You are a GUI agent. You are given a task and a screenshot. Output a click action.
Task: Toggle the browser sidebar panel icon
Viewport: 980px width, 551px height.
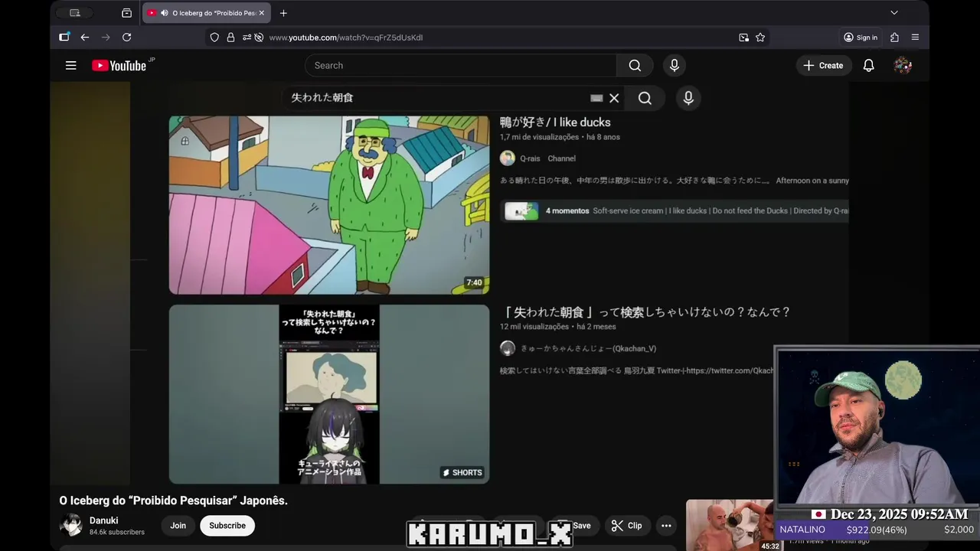click(x=64, y=37)
